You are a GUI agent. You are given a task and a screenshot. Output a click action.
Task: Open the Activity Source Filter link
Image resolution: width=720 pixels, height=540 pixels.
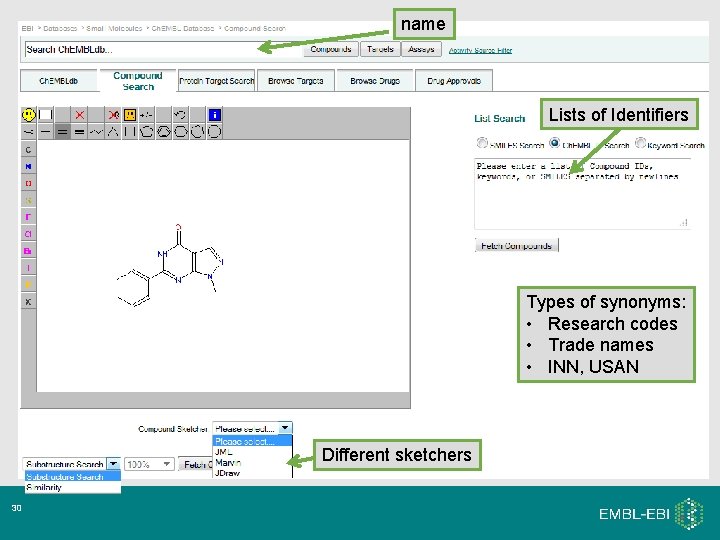pos(480,51)
